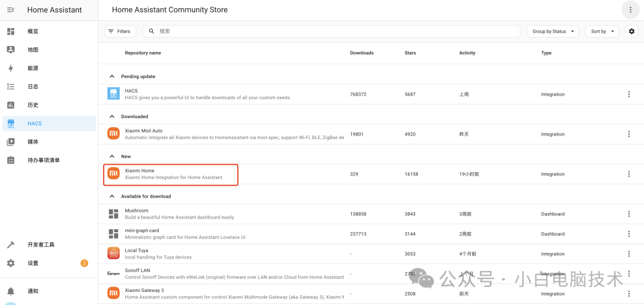The image size is (644, 305).
Task: Open mini-graph-card row menu
Action: click(x=629, y=234)
